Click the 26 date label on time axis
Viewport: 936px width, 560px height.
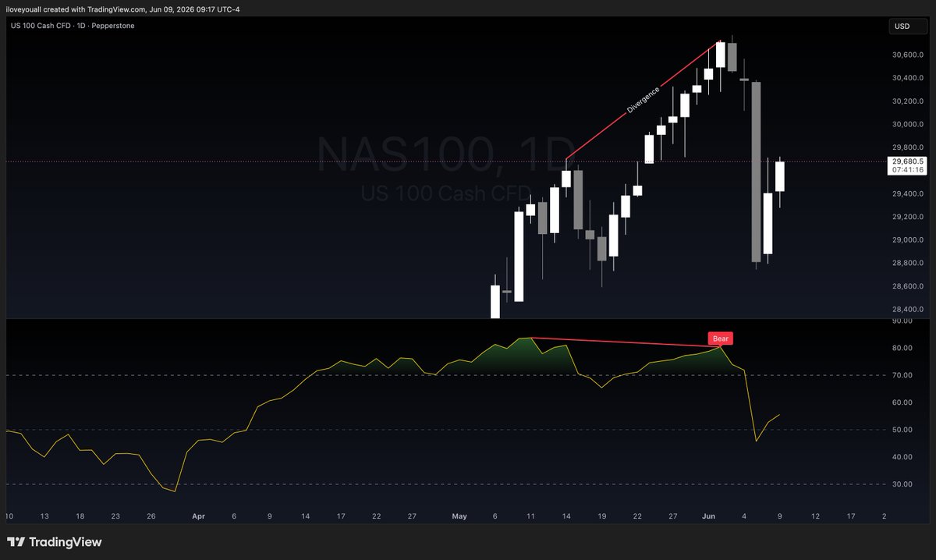click(151, 516)
